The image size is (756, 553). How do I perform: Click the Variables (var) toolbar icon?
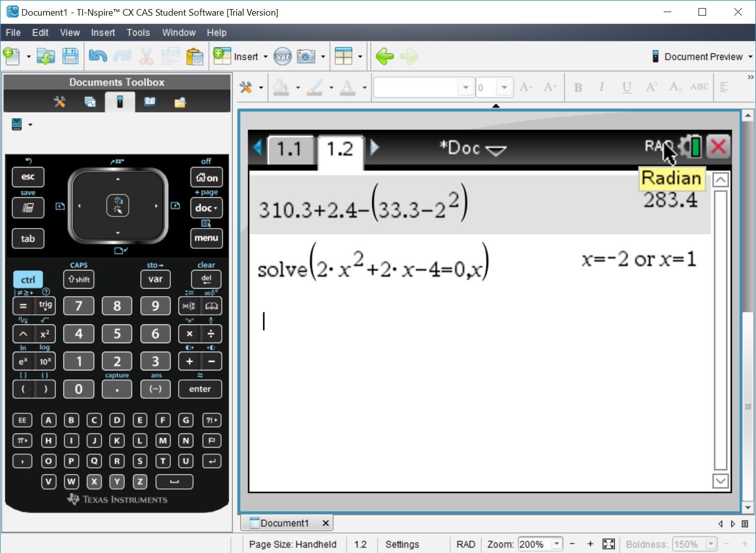tap(283, 57)
